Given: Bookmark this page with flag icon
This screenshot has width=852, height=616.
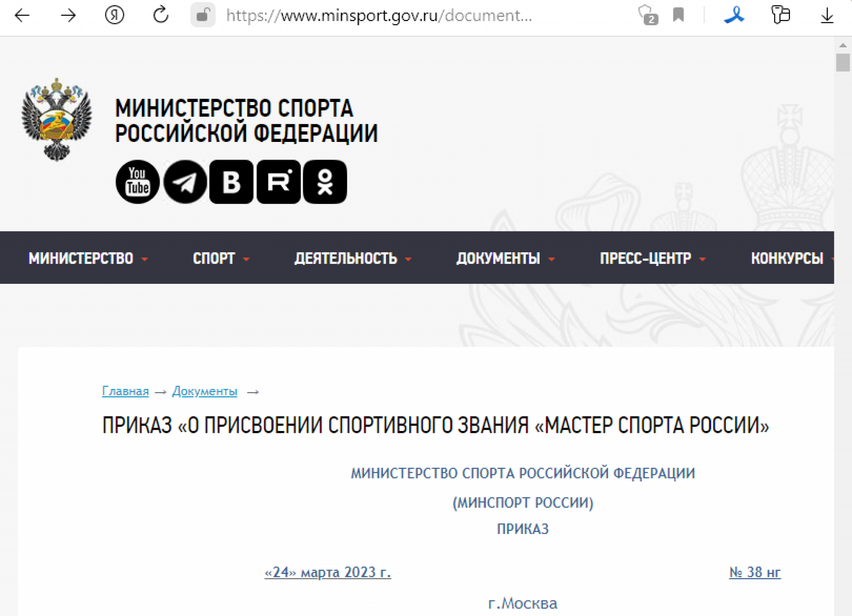Looking at the screenshot, I should point(678,15).
